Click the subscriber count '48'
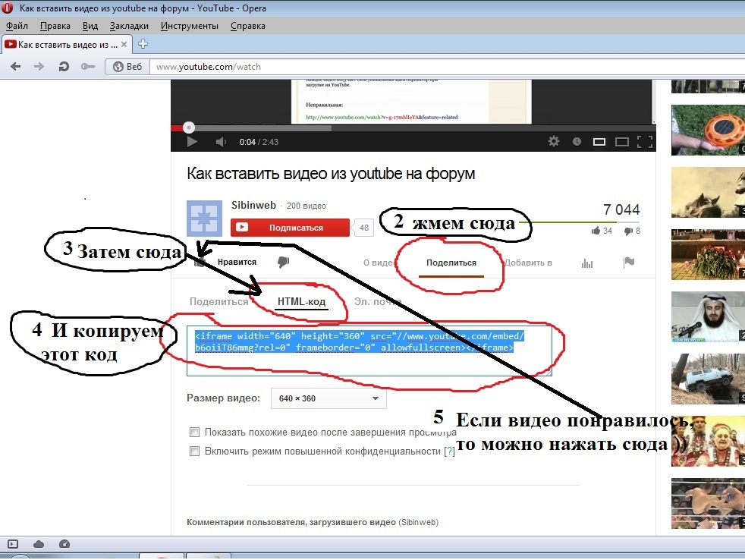745x560 pixels. coord(364,228)
